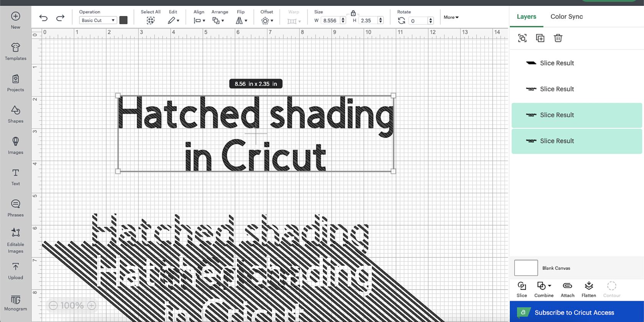Browse the Images library
Screen dimensions: 644x322
[x=15, y=146]
